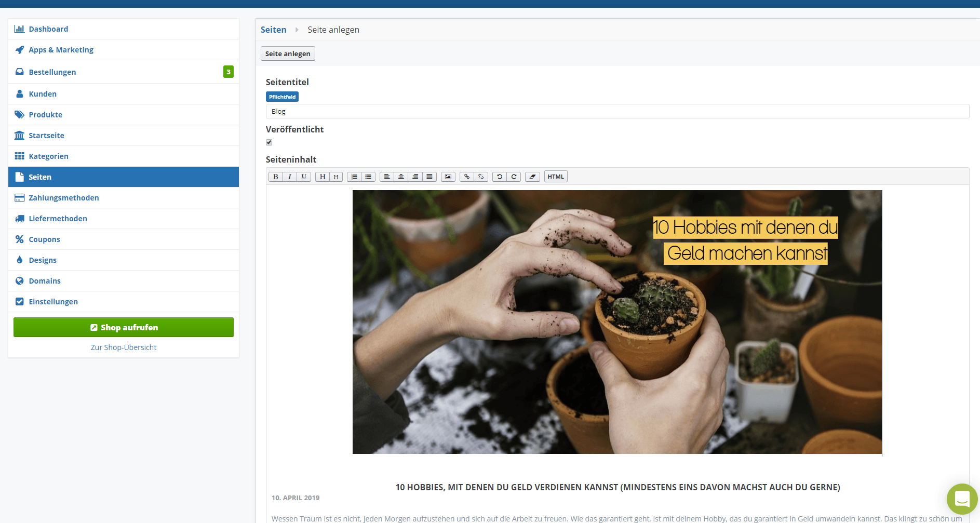Viewport: 980px width, 523px height.
Task: Open Bestellungen in sidebar
Action: [124, 72]
